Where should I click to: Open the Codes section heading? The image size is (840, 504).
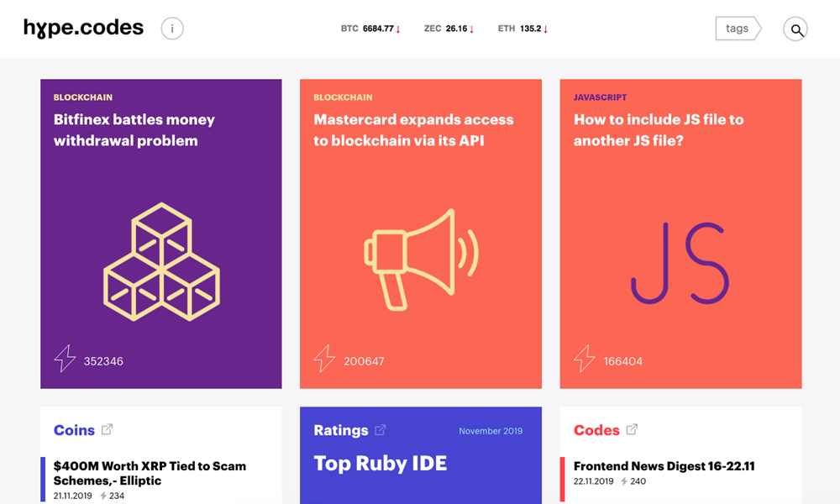596,430
